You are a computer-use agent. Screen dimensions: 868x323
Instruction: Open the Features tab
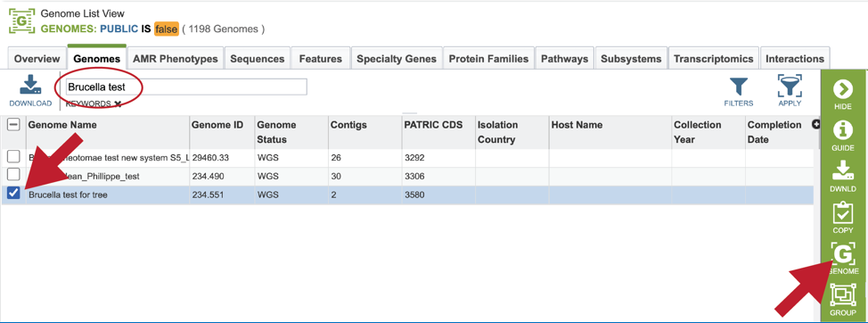point(321,59)
